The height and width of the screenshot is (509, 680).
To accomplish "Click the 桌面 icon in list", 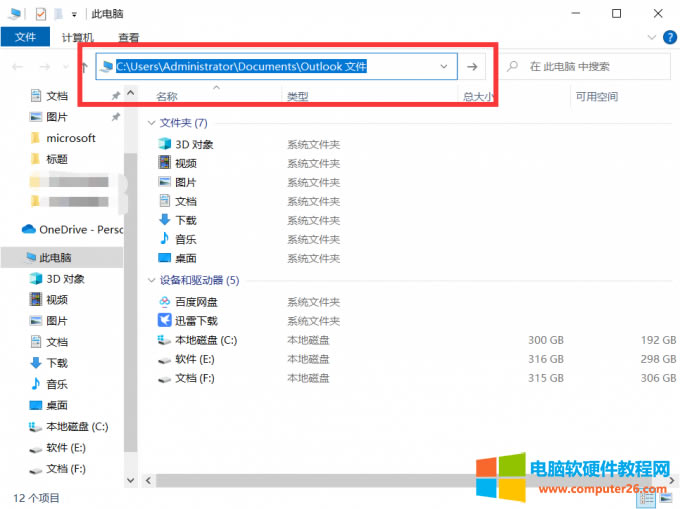I will coord(164,258).
